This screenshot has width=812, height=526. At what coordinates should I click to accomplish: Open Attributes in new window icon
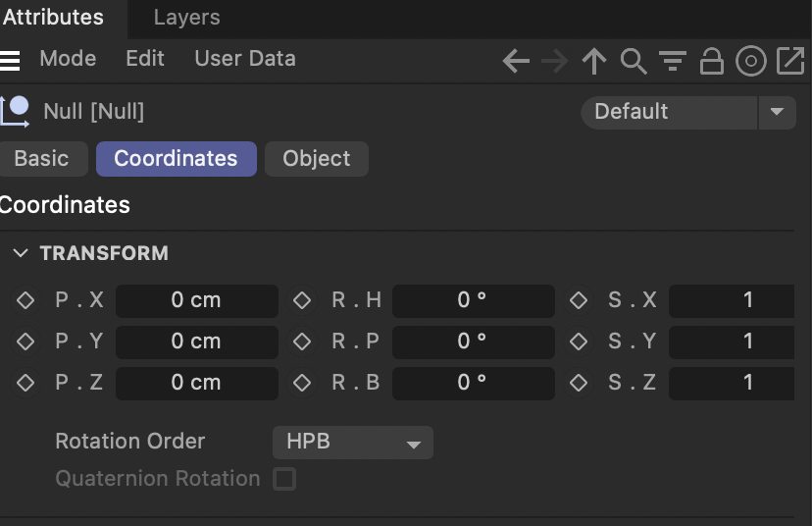pos(790,61)
